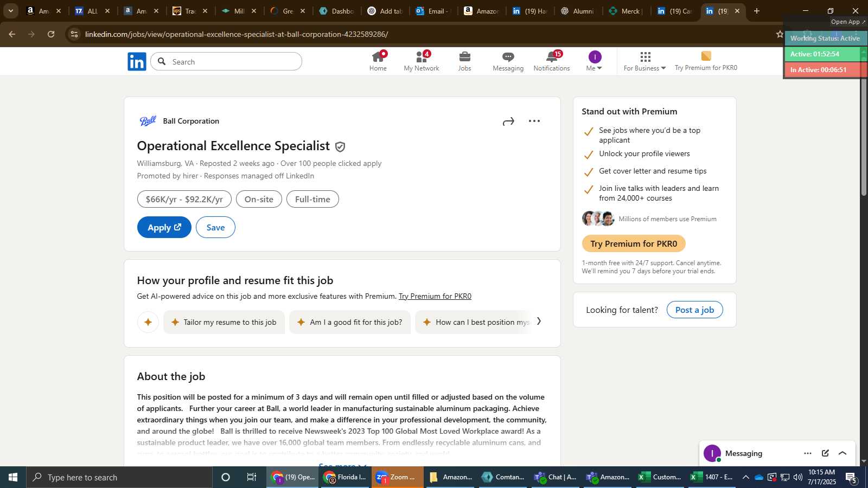Compose a new message icon

coord(825,453)
